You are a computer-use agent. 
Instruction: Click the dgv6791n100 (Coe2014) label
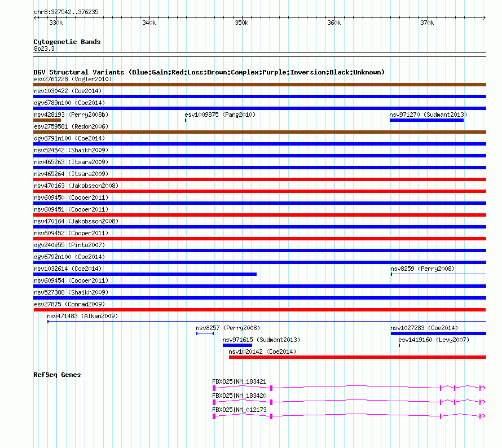point(69,138)
